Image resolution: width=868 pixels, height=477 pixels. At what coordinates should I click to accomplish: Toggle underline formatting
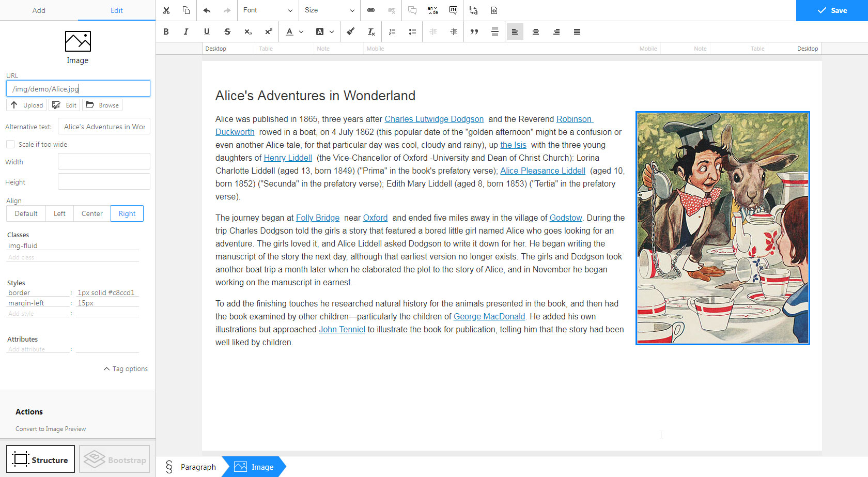coord(207,32)
